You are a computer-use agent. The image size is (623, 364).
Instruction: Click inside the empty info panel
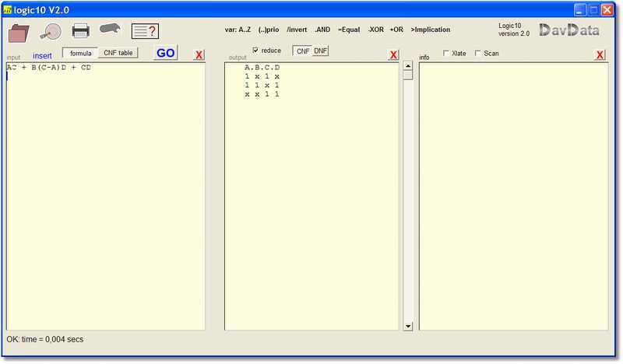pyautogui.click(x=513, y=196)
